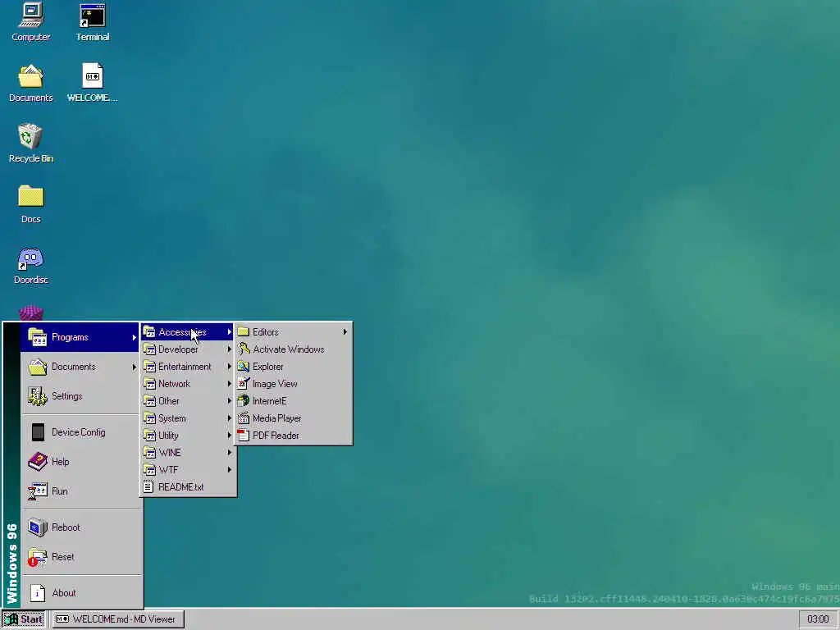The width and height of the screenshot is (840, 630).
Task: Expand the Network submenu arrow
Action: [x=230, y=384]
